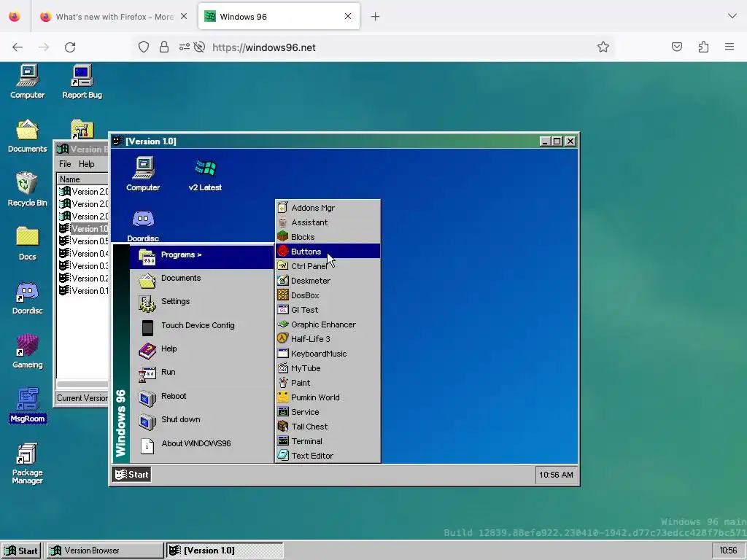Open KeyboardMusic program entry
Screen dimensions: 747x560
click(x=328, y=354)
